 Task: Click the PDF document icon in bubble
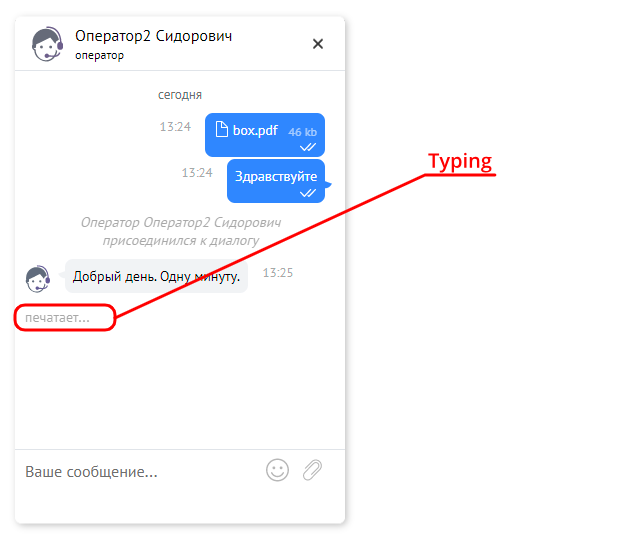222,129
